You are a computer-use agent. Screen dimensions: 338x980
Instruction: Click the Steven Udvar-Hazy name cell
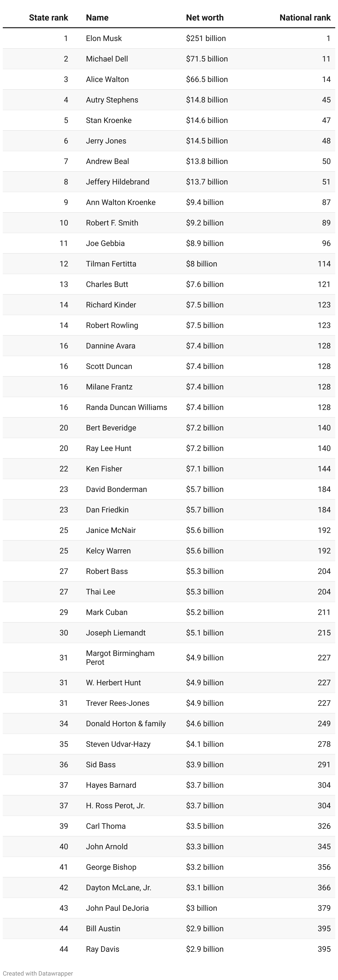[118, 744]
